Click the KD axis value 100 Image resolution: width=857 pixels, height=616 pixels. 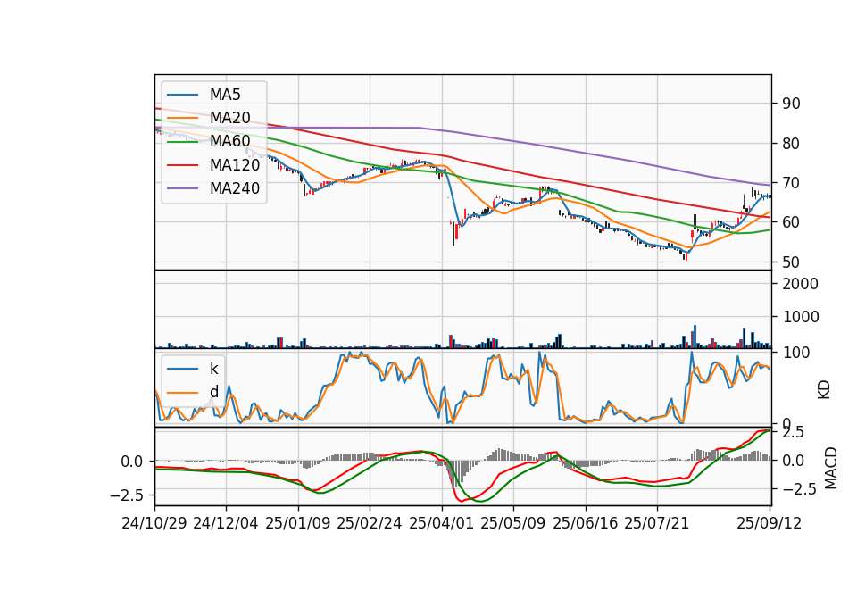point(796,353)
